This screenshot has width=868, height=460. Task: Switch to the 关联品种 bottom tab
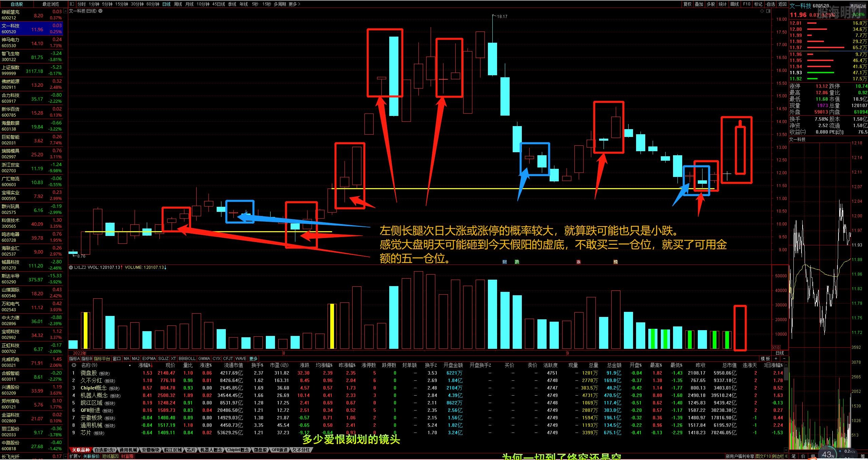point(81,450)
